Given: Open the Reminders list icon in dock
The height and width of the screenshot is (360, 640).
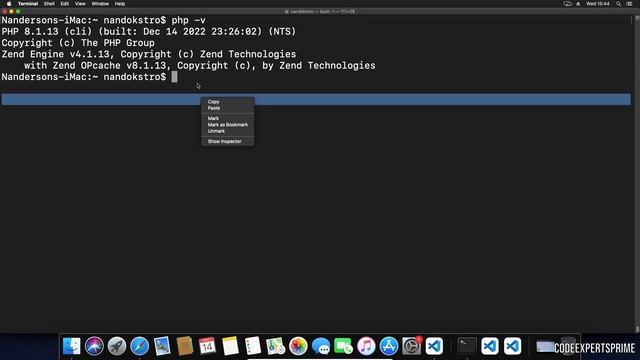Looking at the screenshot, I should [x=253, y=346].
